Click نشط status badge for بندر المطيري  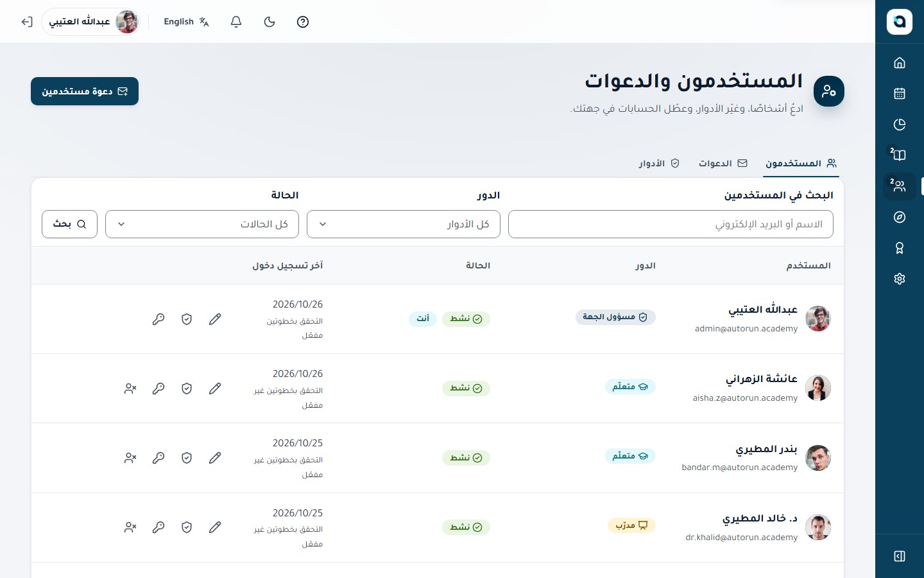pos(466,458)
